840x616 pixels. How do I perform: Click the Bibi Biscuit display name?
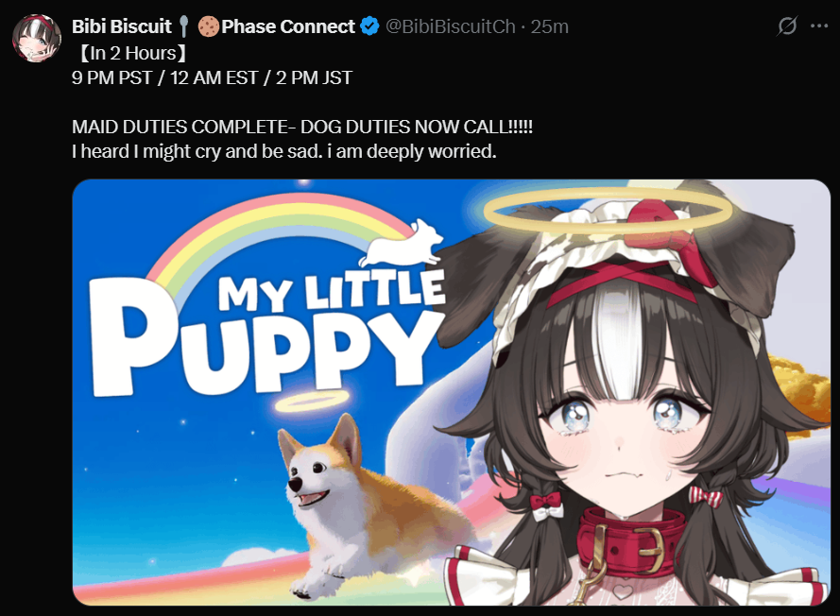122,26
